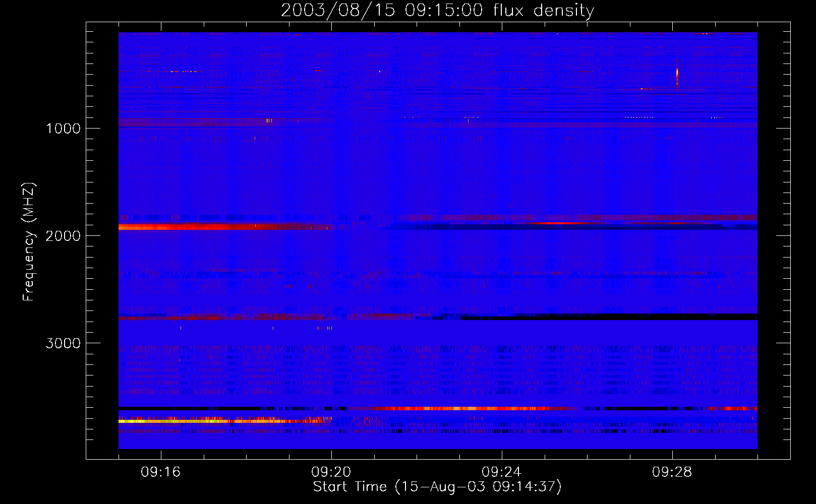The height and width of the screenshot is (504, 816).
Task: Click the 3000 frequency tick label
Action: [x=63, y=343]
